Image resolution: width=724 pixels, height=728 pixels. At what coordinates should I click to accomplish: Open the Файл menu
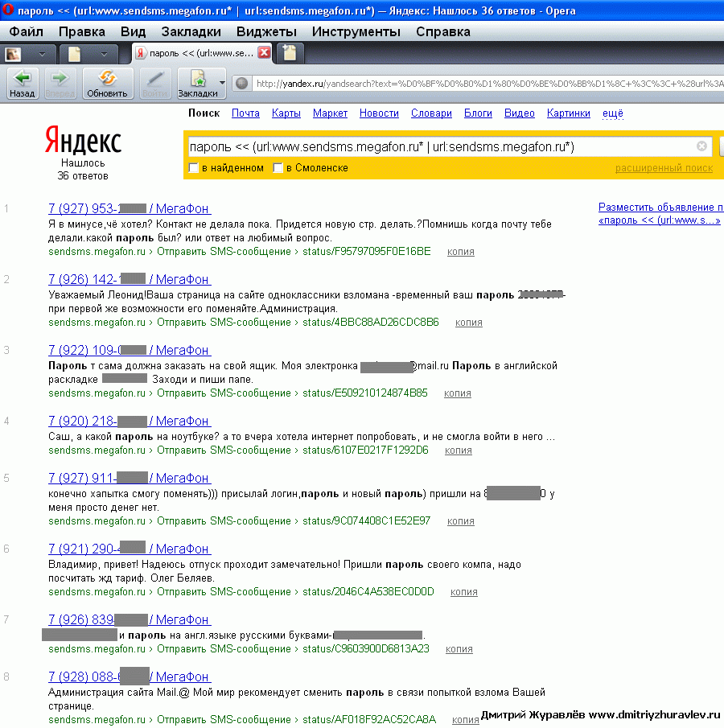coord(27,31)
